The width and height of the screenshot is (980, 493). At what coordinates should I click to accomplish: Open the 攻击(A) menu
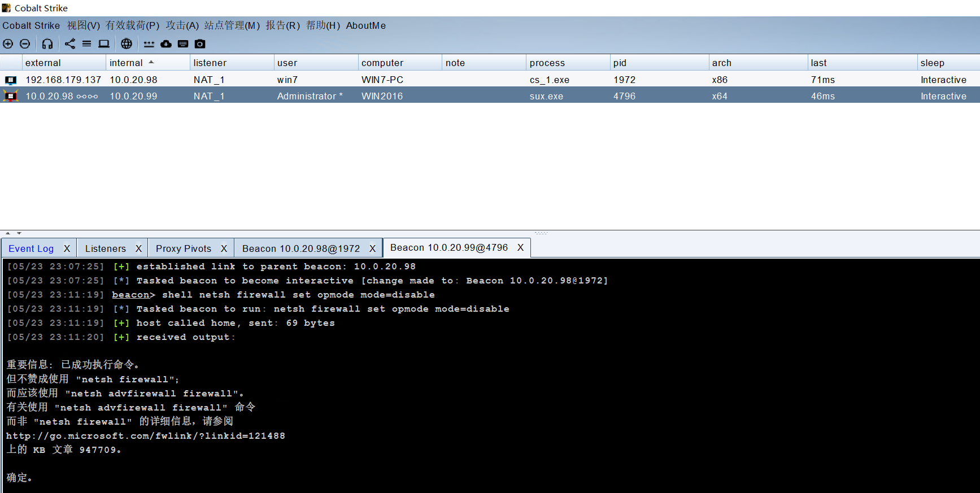click(182, 25)
